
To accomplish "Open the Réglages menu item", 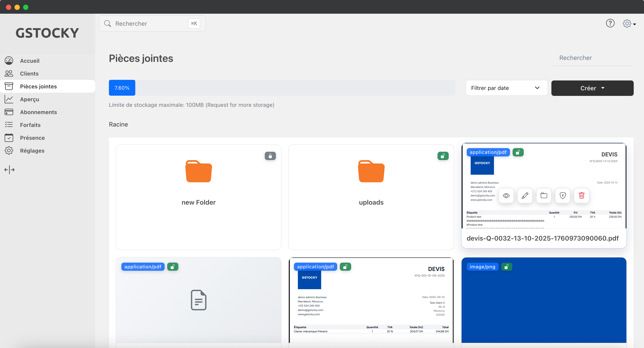I will pyautogui.click(x=32, y=150).
